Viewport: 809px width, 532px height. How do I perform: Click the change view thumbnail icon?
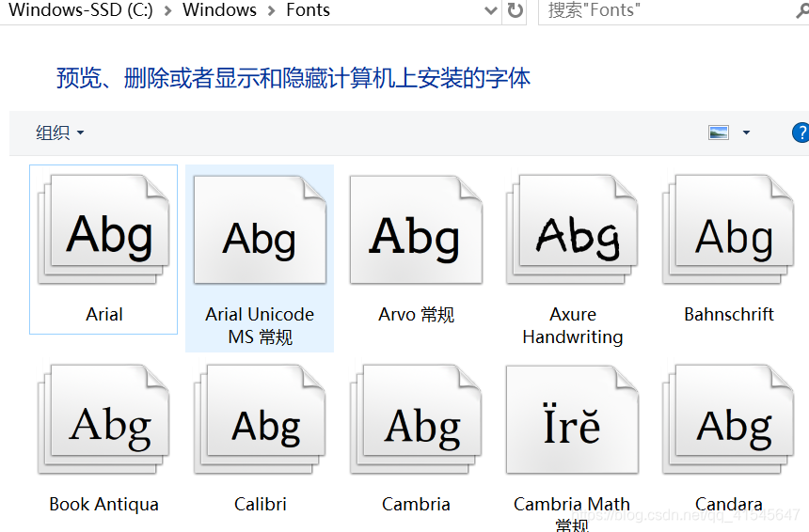tap(718, 133)
